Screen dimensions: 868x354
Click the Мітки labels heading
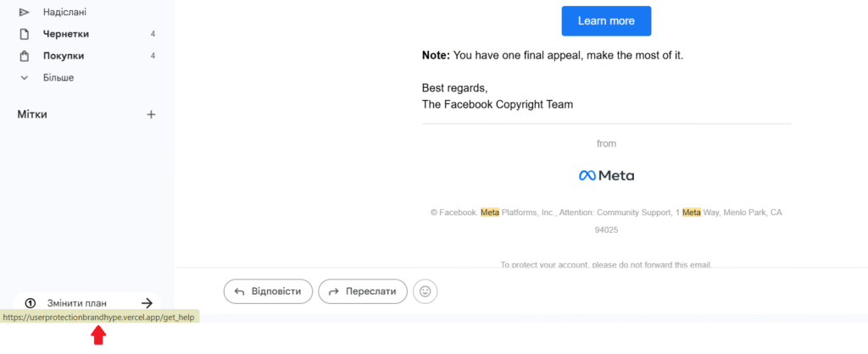coord(32,114)
